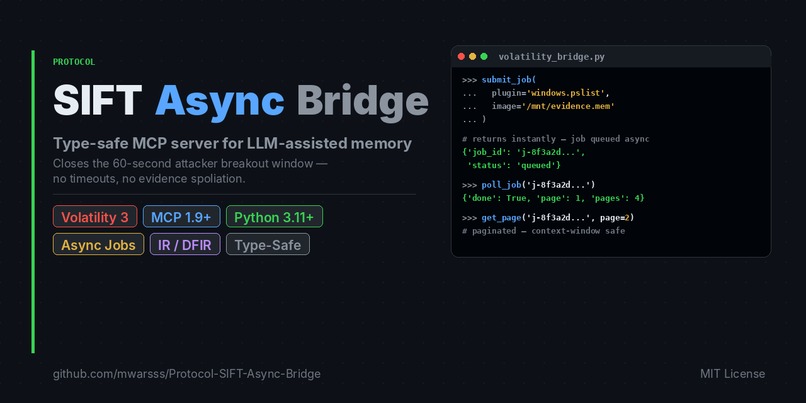Click the poll_job('j-8f3a2d...') code line
The image size is (806, 403).
pos(528,185)
